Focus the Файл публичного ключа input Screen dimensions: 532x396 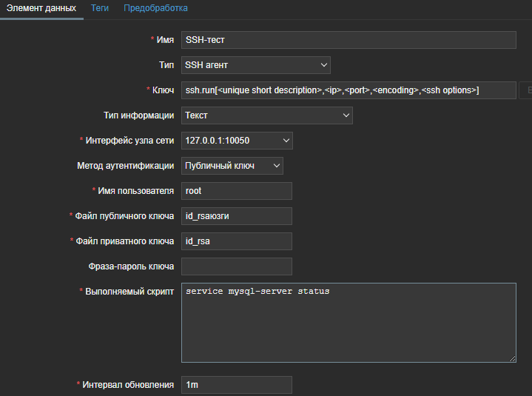(236, 216)
